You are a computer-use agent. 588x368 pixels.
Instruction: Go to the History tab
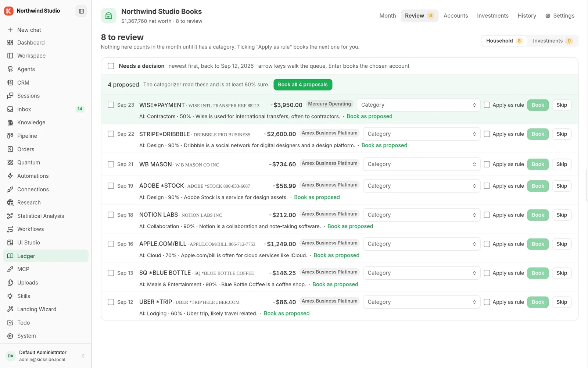tap(527, 16)
